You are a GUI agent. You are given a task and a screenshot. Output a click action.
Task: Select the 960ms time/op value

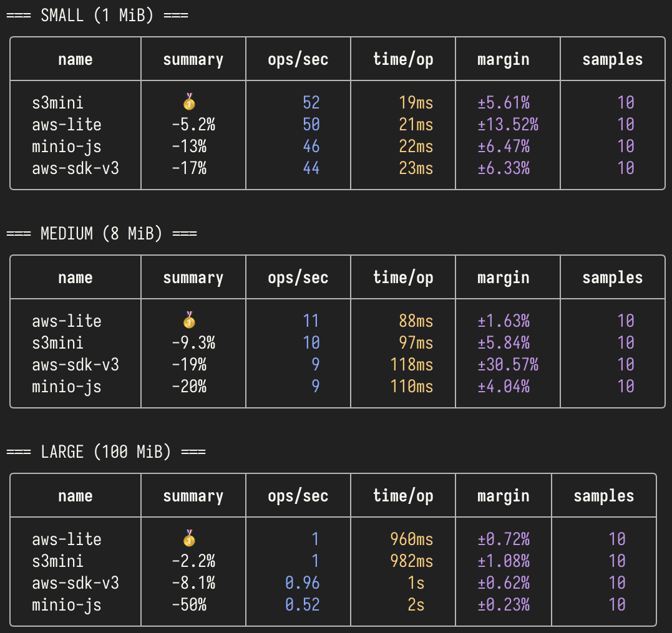tap(411, 539)
